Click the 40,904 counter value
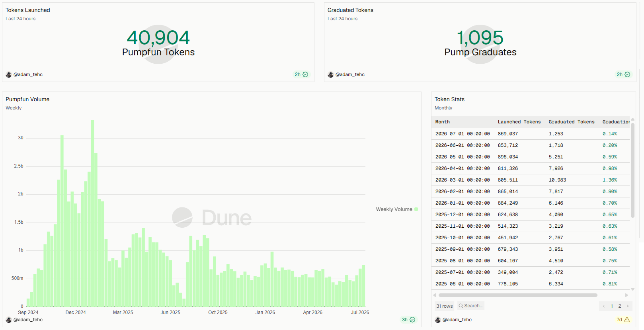Screen dimensions: 644x330 [158, 38]
